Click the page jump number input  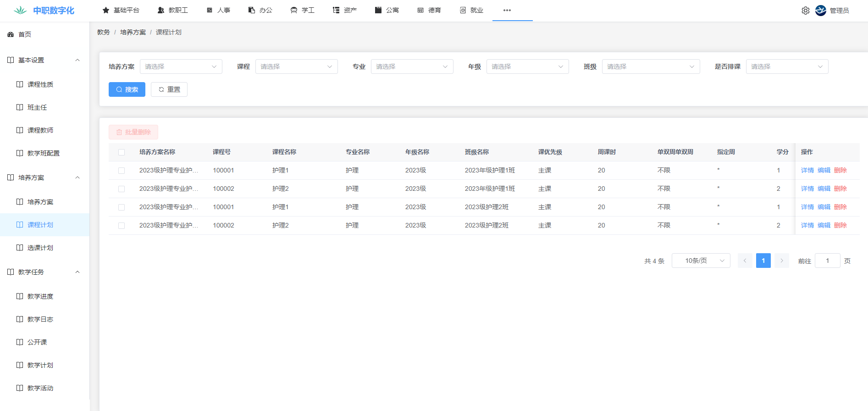coord(827,261)
